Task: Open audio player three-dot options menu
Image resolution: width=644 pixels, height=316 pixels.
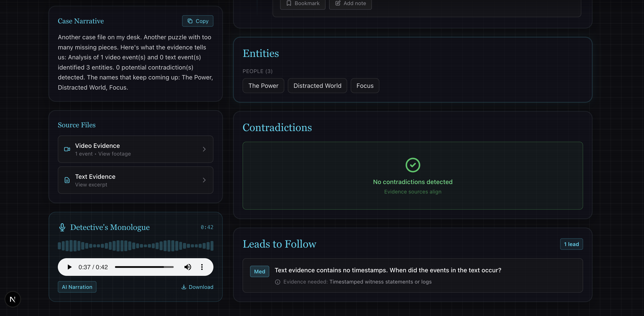Action: click(x=202, y=267)
